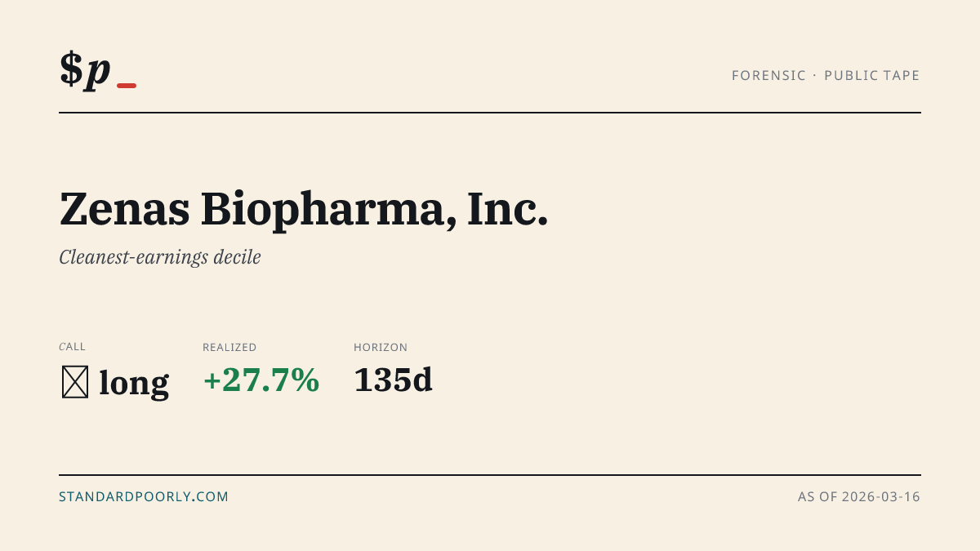Image resolution: width=980 pixels, height=551 pixels.
Task: Select the crossed-box icon before long
Action: coord(75,382)
